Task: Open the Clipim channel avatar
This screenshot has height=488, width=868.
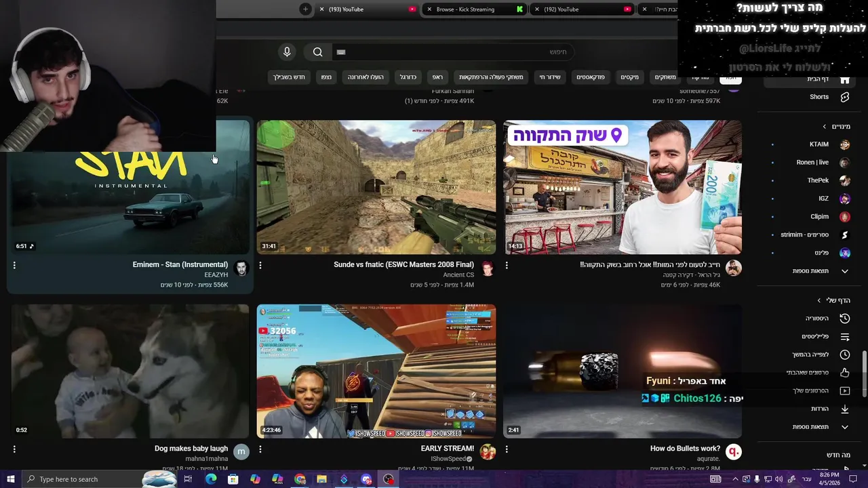Action: (x=845, y=217)
